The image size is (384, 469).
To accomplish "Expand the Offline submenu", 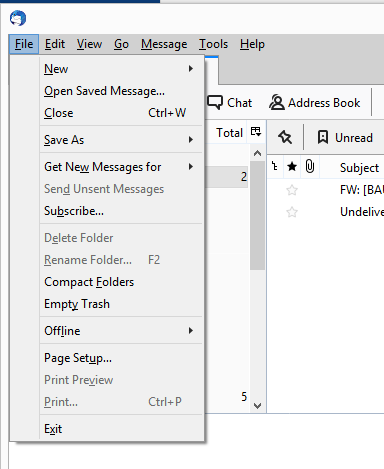I will 121,331.
